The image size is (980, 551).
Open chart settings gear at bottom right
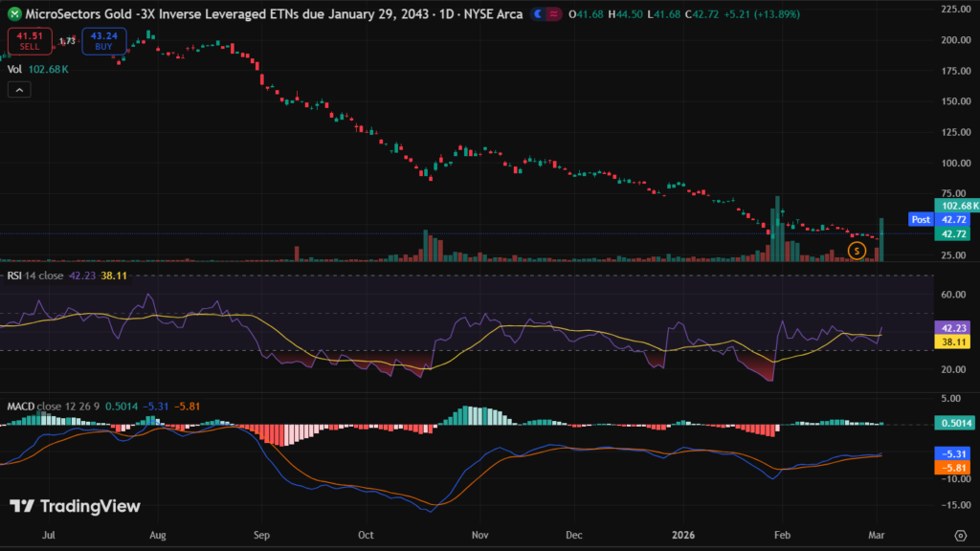click(960, 535)
